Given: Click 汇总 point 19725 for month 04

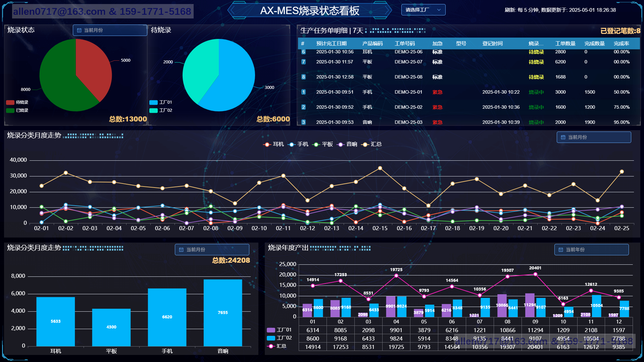Looking at the screenshot, I should 396,275.
